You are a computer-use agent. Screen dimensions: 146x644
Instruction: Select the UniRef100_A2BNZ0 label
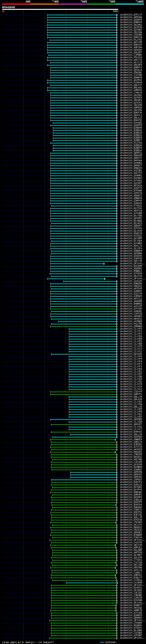pyautogui.click(x=131, y=291)
